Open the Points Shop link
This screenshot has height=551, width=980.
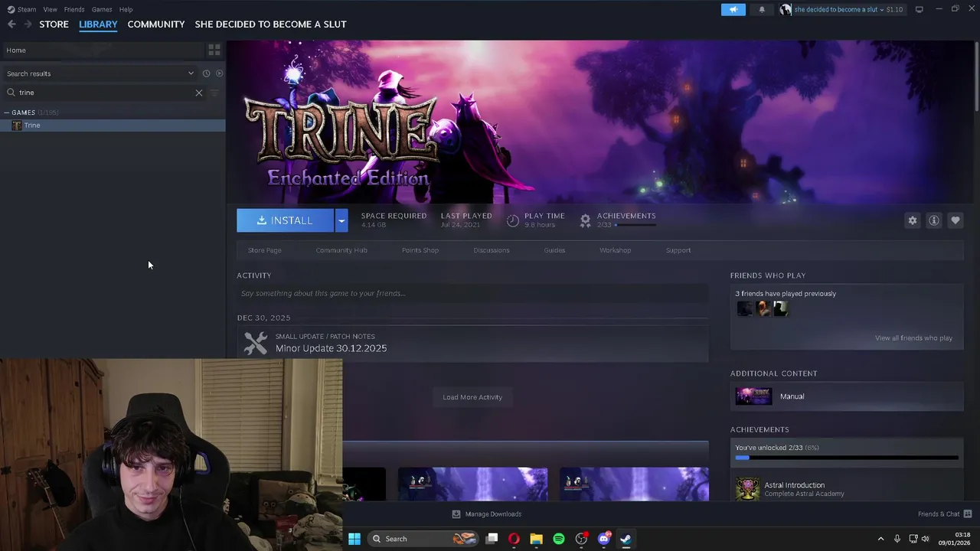pyautogui.click(x=420, y=250)
